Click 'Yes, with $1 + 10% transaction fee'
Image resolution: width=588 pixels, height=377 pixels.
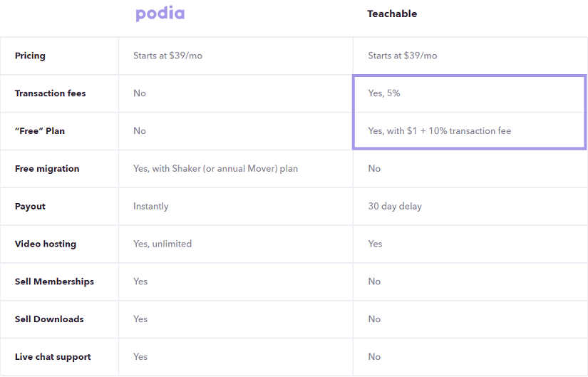point(440,131)
